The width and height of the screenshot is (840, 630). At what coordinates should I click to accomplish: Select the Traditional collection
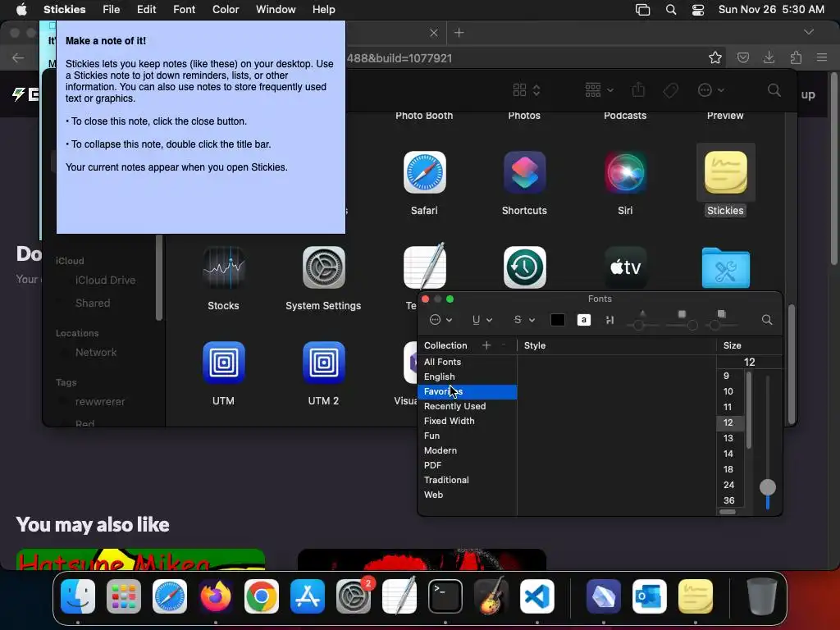click(467, 480)
